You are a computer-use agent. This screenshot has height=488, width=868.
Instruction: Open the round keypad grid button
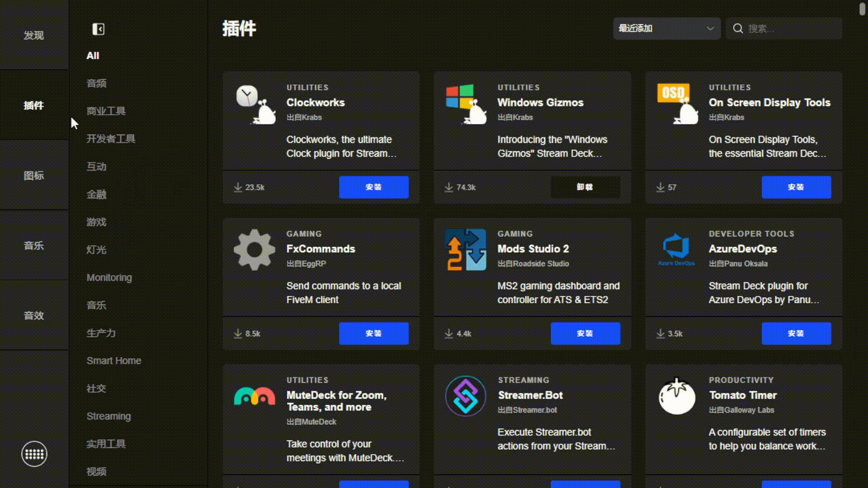(34, 454)
